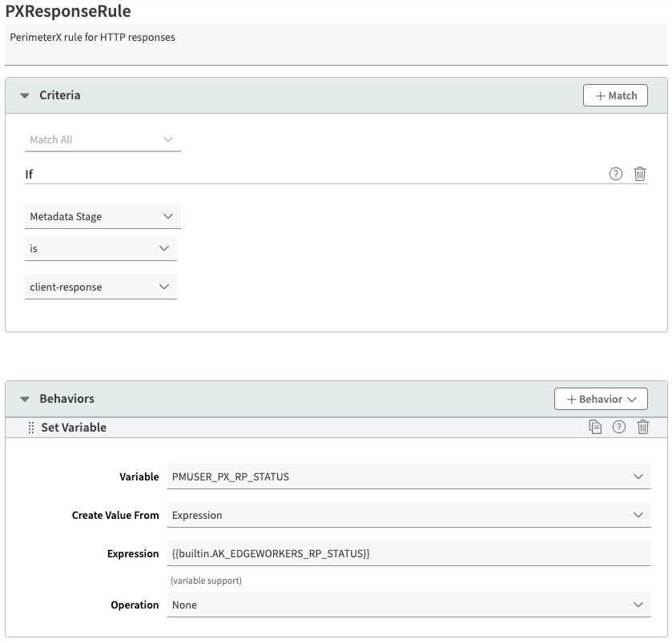Image resolution: width=672 pixels, height=643 pixels.
Task: Grab the Set Variable drag handle
Action: click(x=32, y=428)
